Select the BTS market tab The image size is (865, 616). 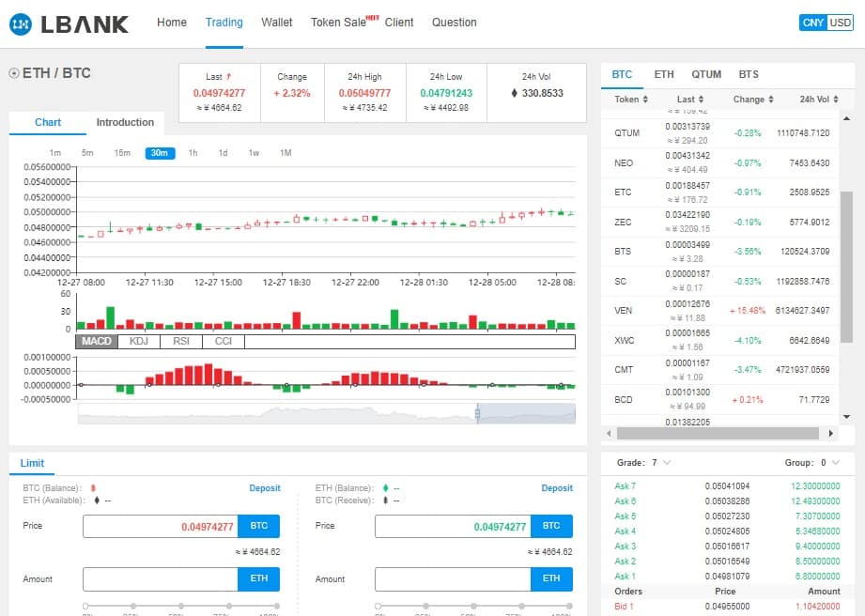[x=749, y=74]
